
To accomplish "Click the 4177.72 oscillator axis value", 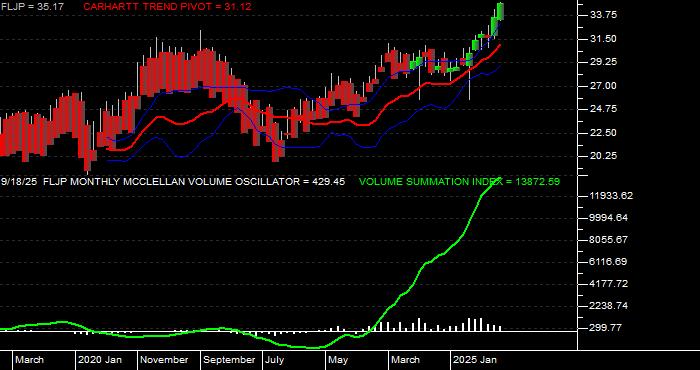I will pyautogui.click(x=609, y=284).
